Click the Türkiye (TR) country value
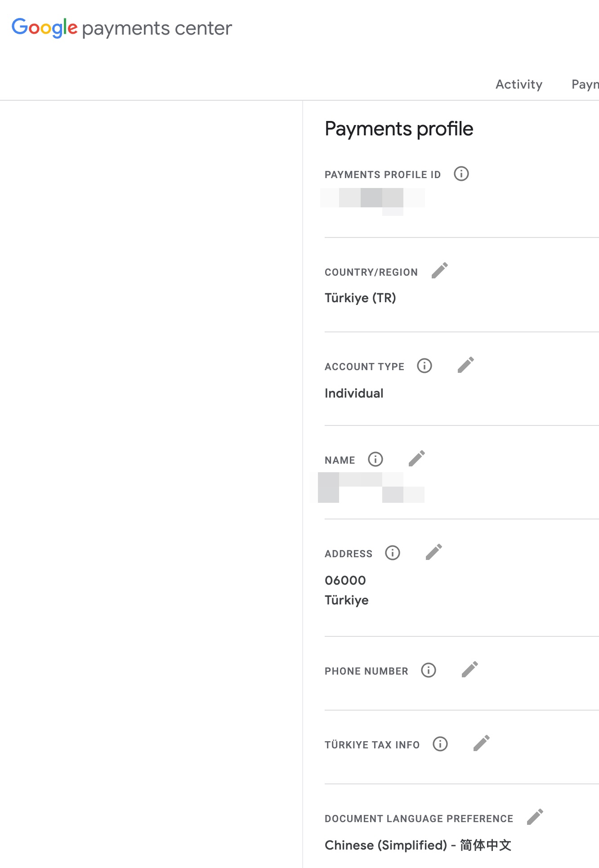 [x=360, y=298]
